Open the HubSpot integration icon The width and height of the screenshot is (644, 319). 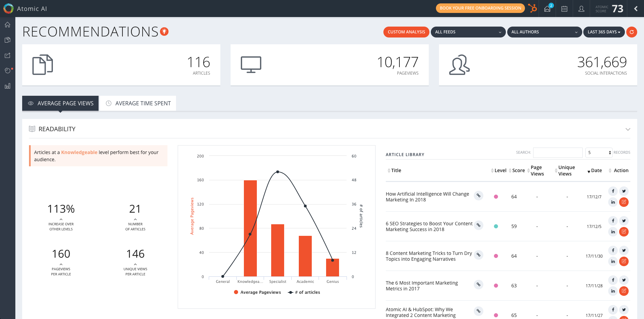click(532, 9)
